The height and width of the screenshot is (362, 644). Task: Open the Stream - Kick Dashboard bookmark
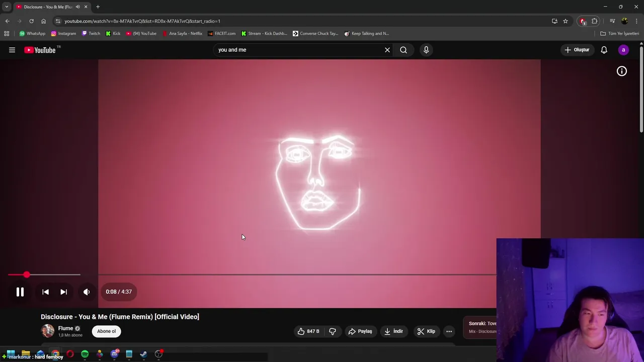tap(264, 34)
